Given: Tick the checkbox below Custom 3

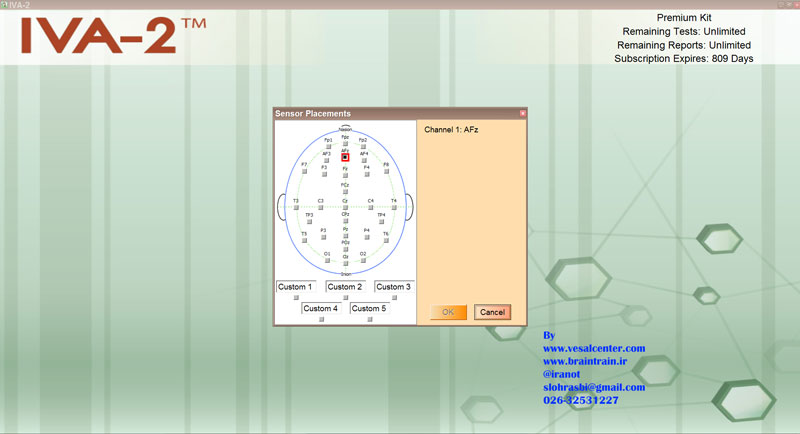Looking at the screenshot, I should pyautogui.click(x=394, y=297).
